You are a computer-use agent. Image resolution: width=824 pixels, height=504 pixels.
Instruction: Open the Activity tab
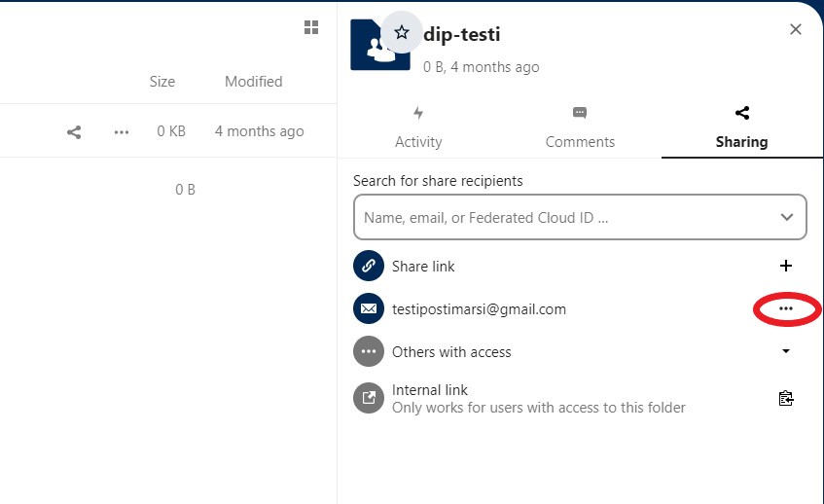[x=418, y=128]
